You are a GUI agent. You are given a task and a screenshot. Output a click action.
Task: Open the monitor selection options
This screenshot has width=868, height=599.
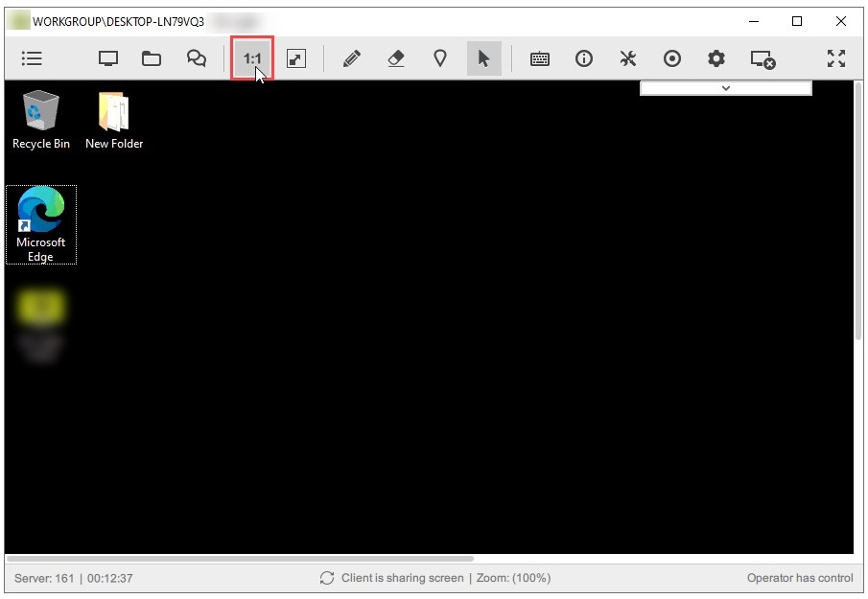pyautogui.click(x=107, y=58)
